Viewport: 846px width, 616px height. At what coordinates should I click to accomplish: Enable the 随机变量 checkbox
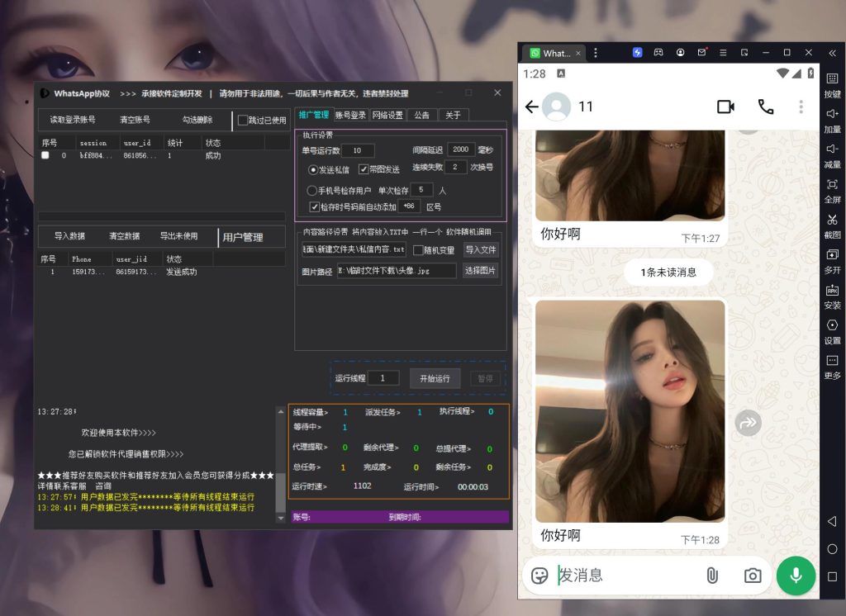click(x=418, y=250)
